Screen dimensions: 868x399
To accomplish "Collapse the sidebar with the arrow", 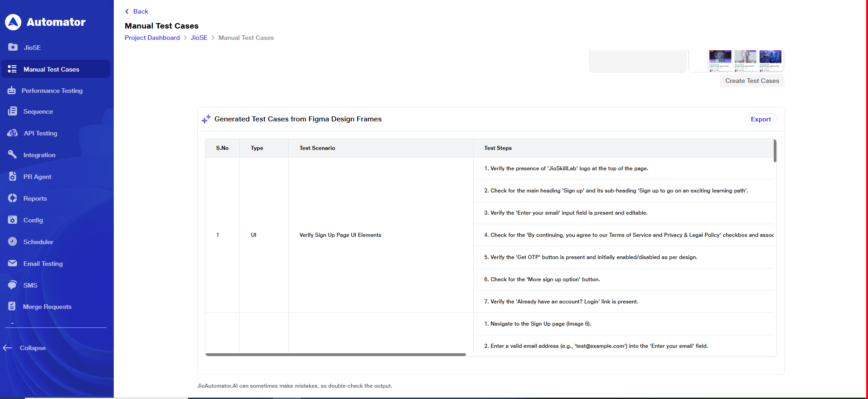I will click(x=8, y=348).
